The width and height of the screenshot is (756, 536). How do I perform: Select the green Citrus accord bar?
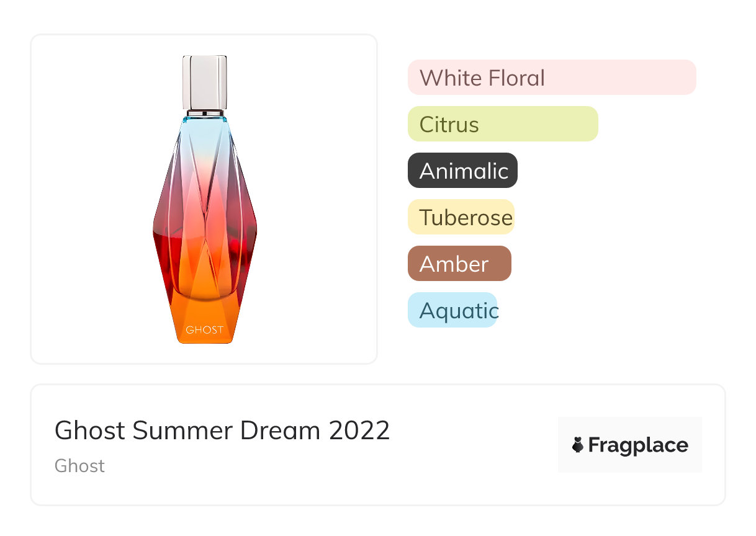tap(502, 124)
